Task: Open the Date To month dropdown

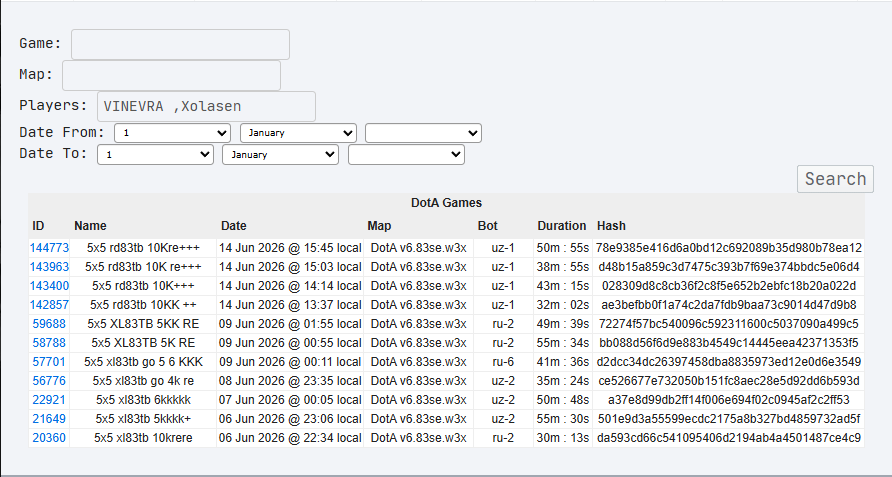Action: coord(280,154)
